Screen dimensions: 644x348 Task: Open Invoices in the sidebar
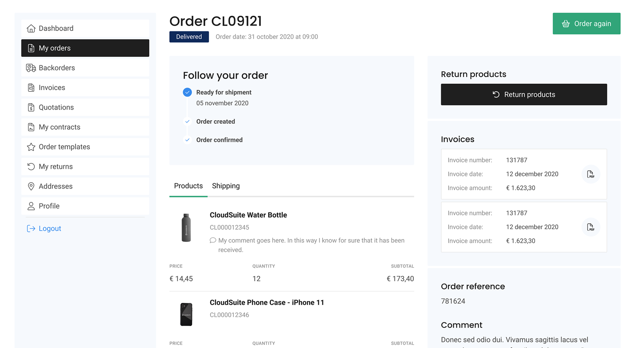[x=52, y=87]
